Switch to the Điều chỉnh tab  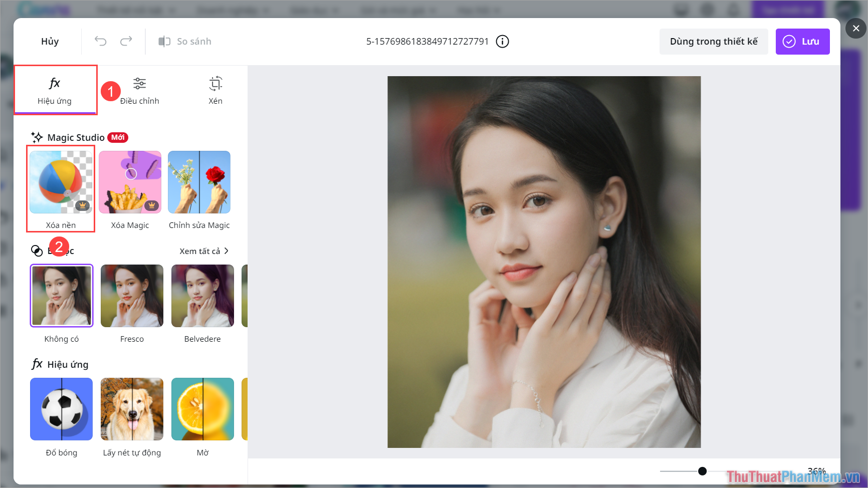pyautogui.click(x=139, y=90)
